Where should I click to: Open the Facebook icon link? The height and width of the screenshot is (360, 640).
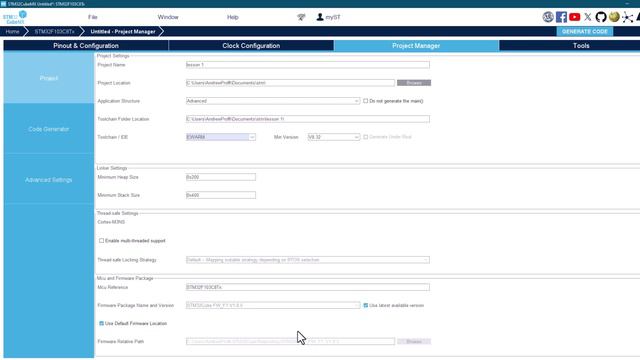pos(561,17)
